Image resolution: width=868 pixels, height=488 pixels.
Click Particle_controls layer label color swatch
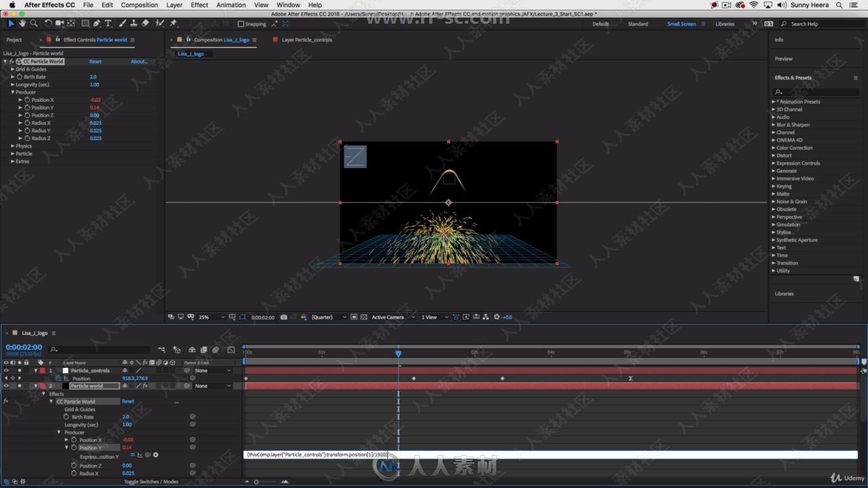pyautogui.click(x=42, y=371)
